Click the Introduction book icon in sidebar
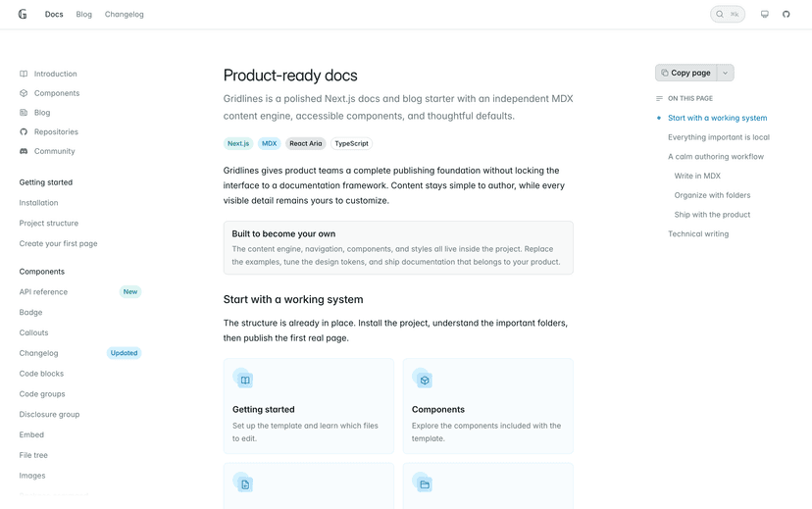The width and height of the screenshot is (812, 509). pyautogui.click(x=24, y=74)
